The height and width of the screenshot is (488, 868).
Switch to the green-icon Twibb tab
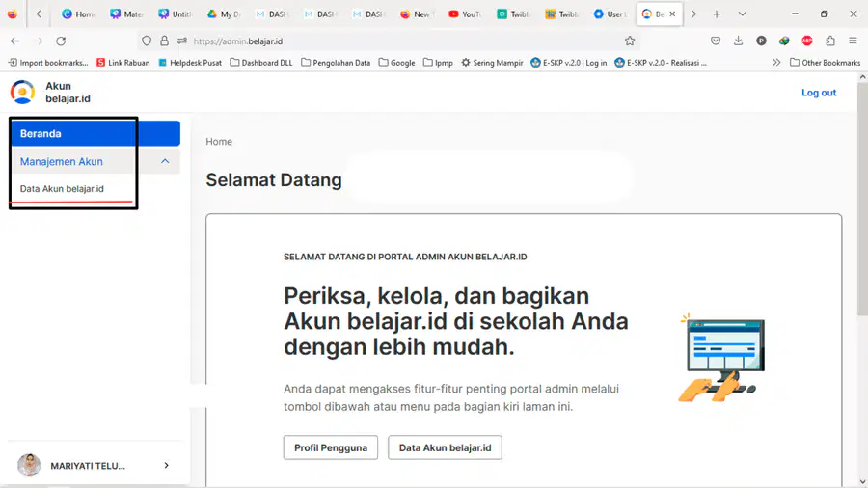(x=513, y=14)
